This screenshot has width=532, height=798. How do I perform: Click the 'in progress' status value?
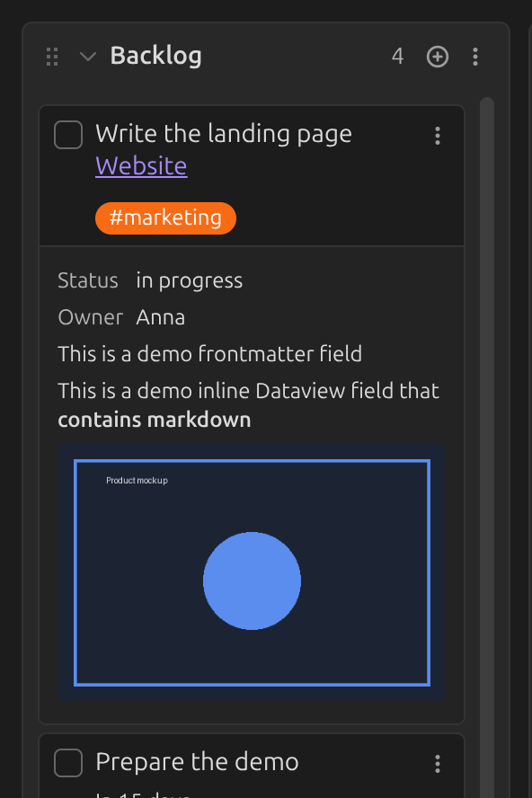(x=190, y=281)
